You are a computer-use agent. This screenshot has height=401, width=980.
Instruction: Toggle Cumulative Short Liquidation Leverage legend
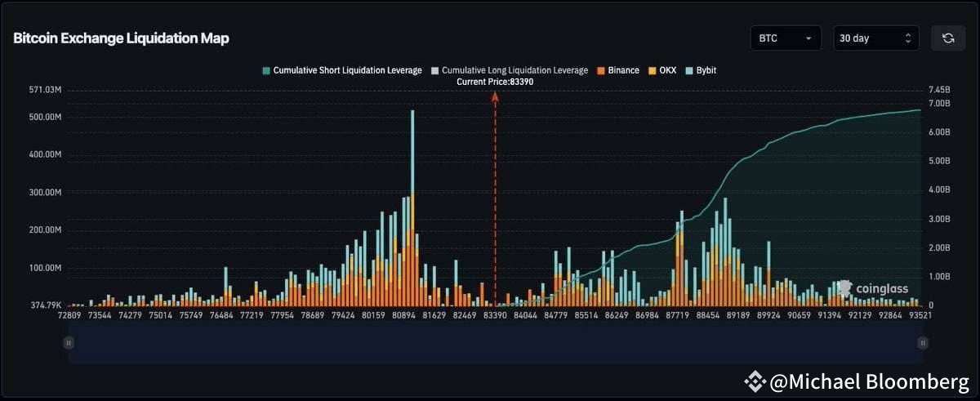342,70
